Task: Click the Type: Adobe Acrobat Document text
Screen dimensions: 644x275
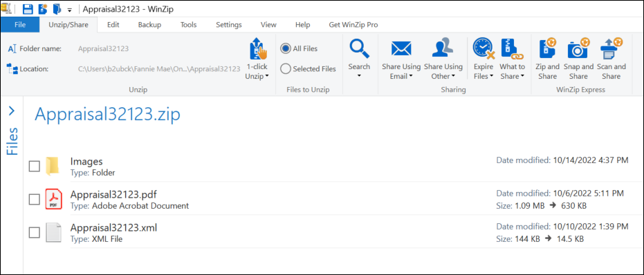Action: 129,206
